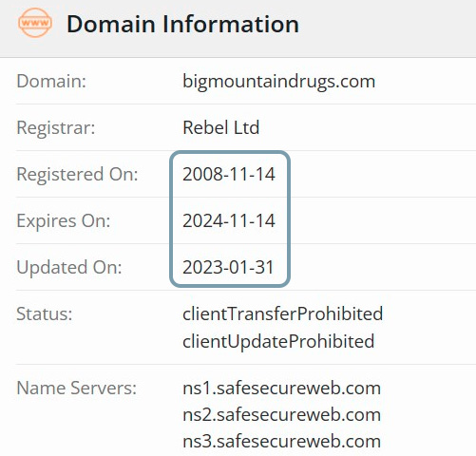Click the orange WWW globe icon
This screenshot has width=476, height=456.
point(35,23)
